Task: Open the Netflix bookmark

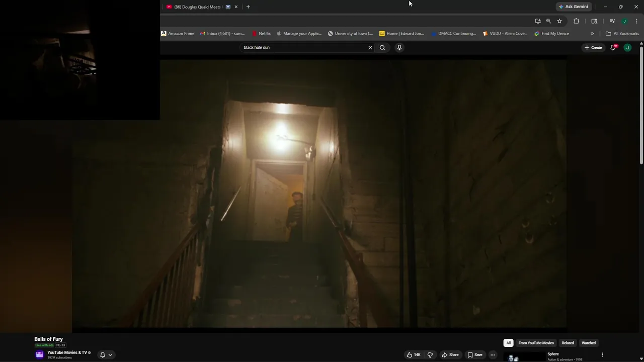Action: pyautogui.click(x=261, y=34)
